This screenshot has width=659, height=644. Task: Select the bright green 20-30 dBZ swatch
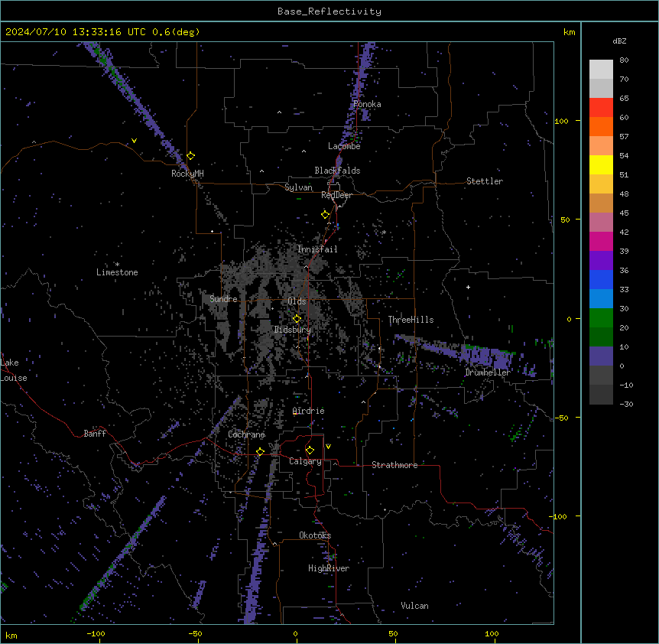point(601,318)
